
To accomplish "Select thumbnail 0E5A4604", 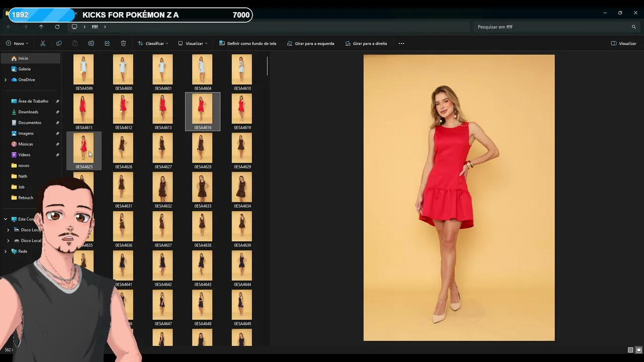I will point(202,72).
